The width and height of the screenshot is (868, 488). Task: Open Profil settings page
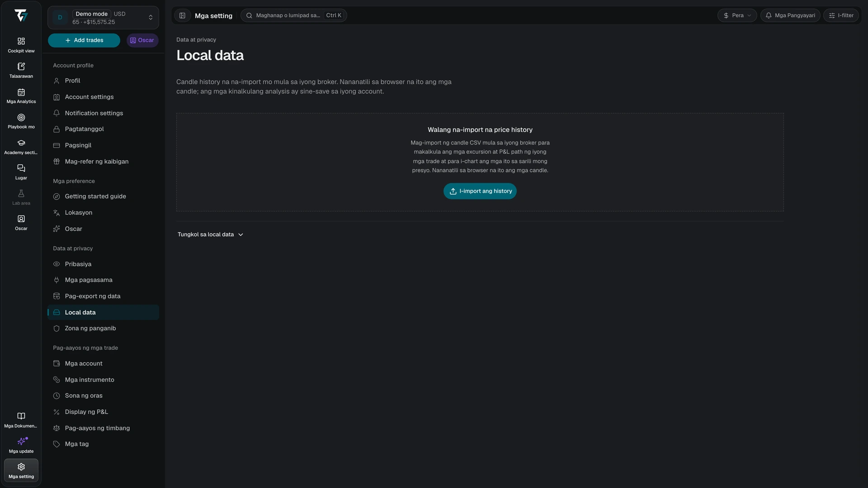103,80
